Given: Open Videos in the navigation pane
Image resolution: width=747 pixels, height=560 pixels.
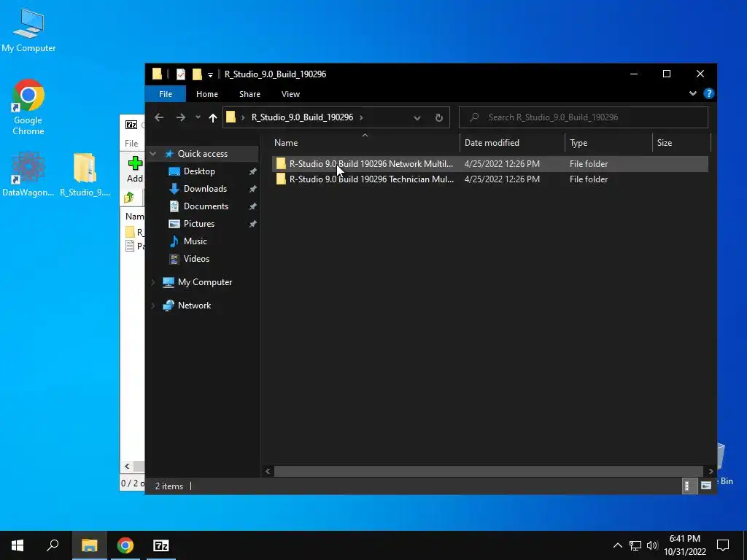Looking at the screenshot, I should click(196, 259).
